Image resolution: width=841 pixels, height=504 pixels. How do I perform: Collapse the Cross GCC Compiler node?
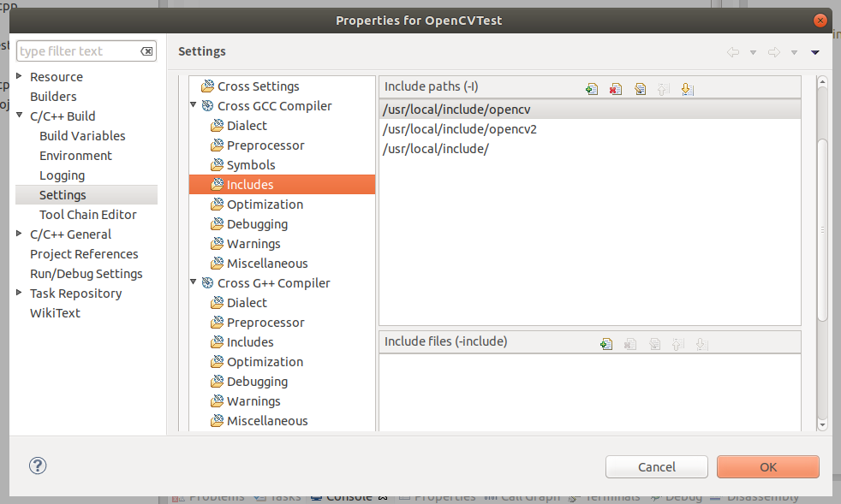click(x=194, y=105)
